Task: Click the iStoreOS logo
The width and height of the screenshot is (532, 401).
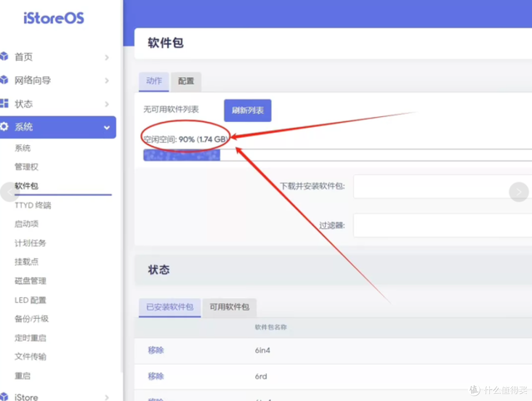Action: coord(54,18)
